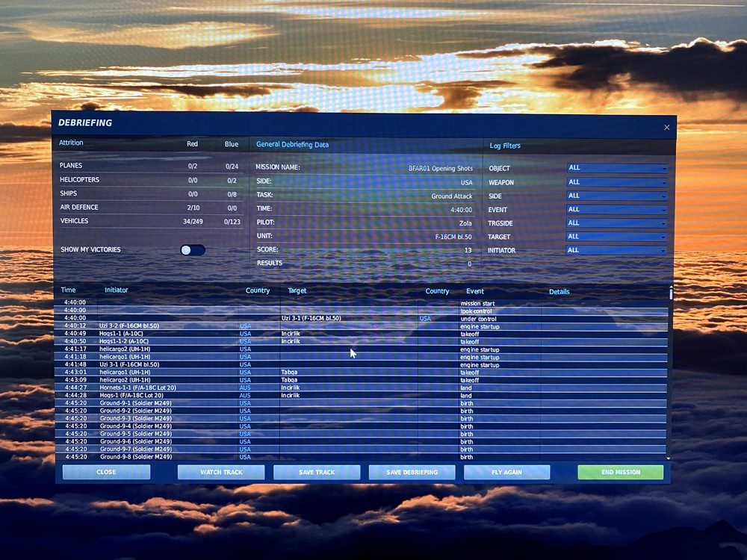The height and width of the screenshot is (560, 747).
Task: Select Ground-9-6 (Soldier M249) birth row
Action: coord(362,441)
